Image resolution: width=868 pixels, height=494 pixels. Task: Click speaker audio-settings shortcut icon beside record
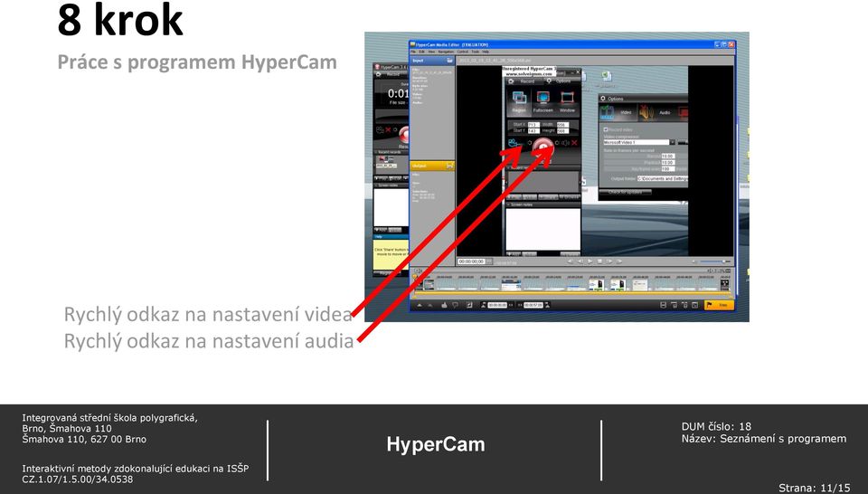[566, 143]
